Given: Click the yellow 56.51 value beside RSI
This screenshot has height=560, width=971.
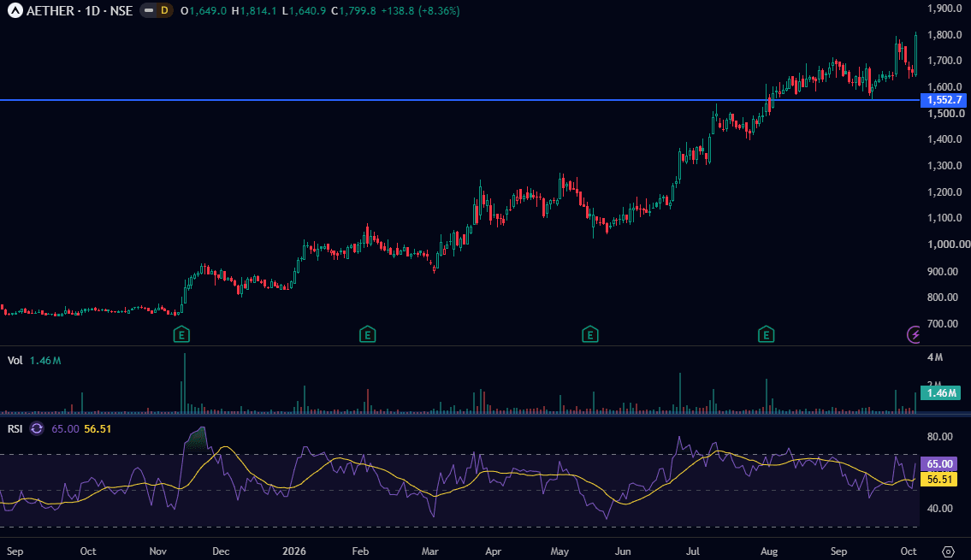Looking at the screenshot, I should pyautogui.click(x=98, y=429).
